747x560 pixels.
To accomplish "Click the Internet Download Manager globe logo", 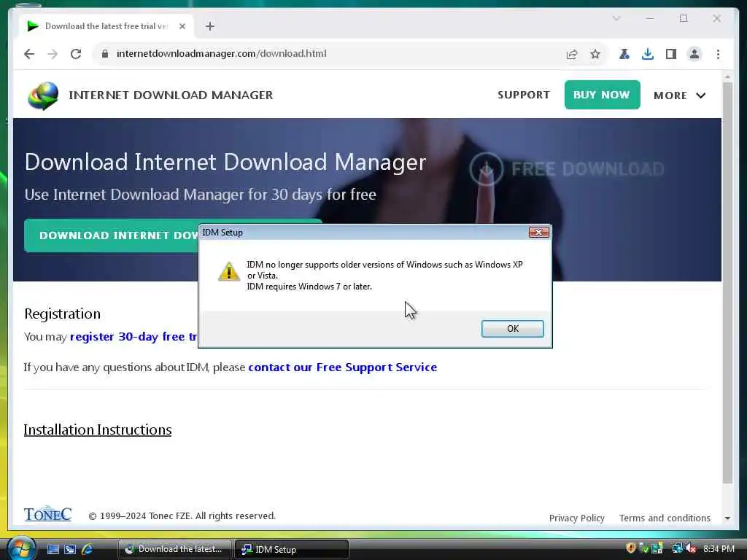I will (43, 96).
